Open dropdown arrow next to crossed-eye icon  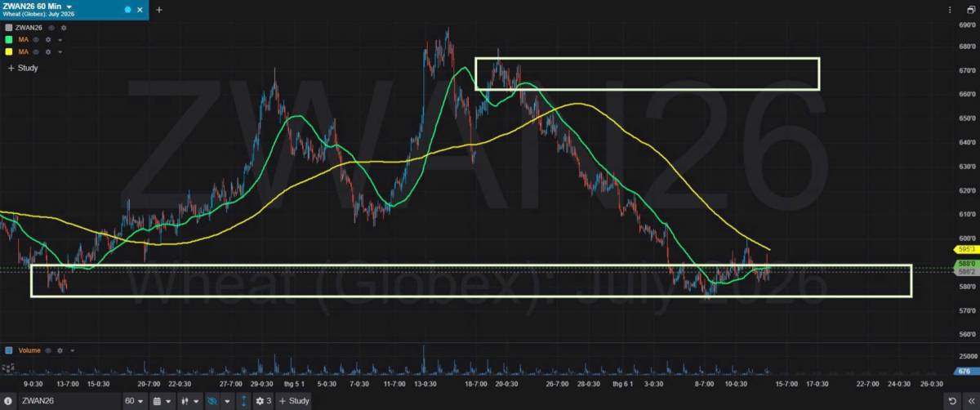click(x=227, y=401)
